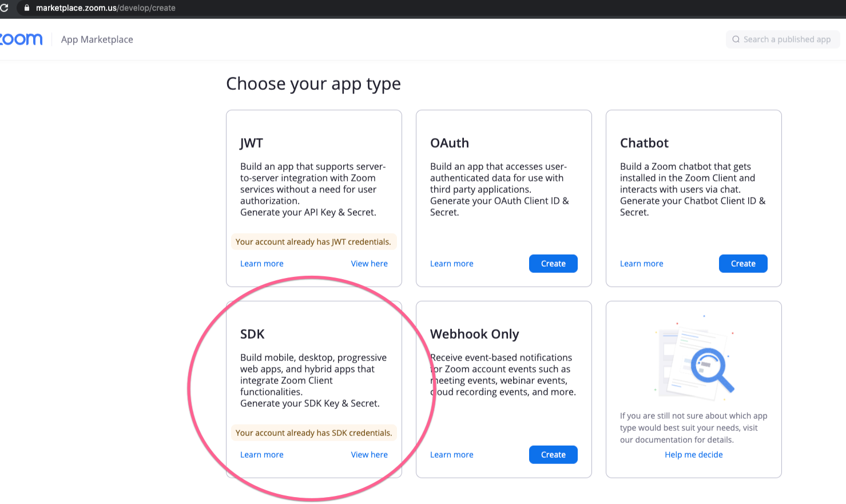Click the Choose your app type heading
Image resolution: width=846 pixels, height=504 pixels.
[313, 84]
